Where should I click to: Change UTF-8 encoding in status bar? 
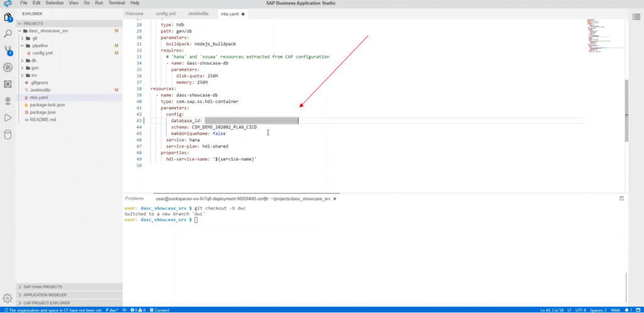[582, 310]
